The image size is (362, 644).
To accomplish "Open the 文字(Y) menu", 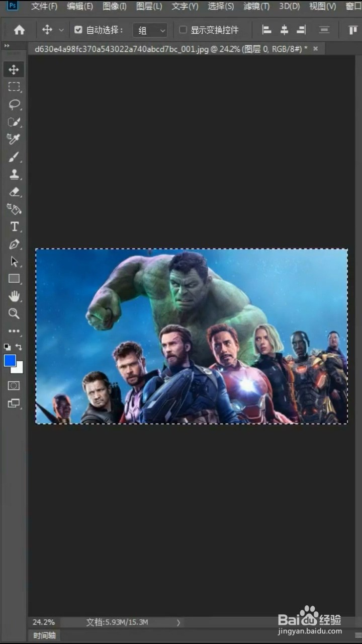I will point(185,7).
